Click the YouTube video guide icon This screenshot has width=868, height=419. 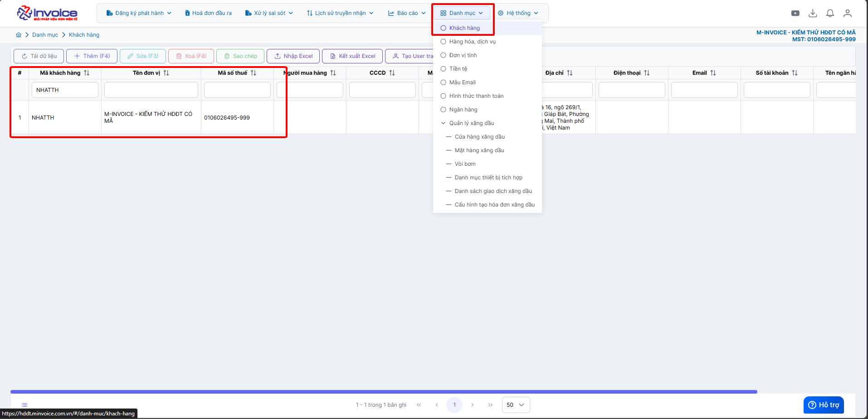pos(795,13)
